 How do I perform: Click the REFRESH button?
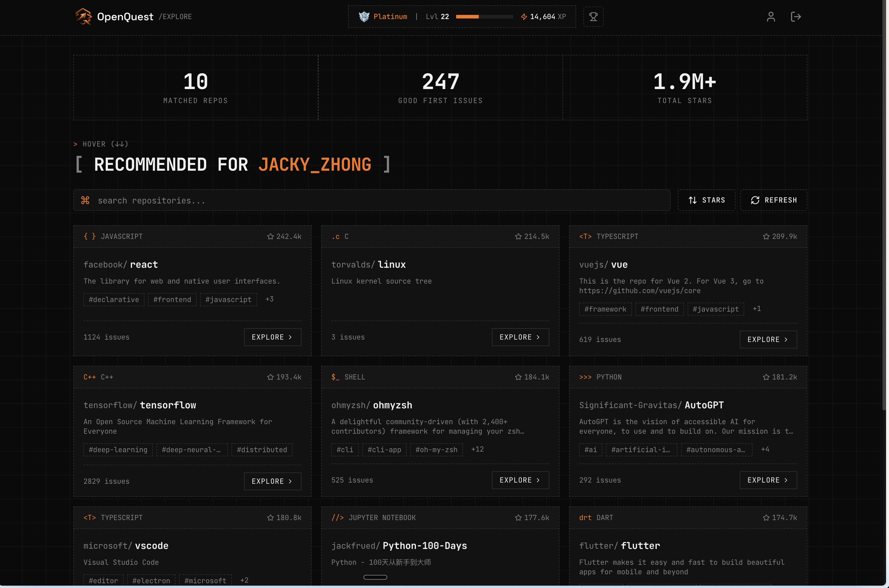[773, 200]
